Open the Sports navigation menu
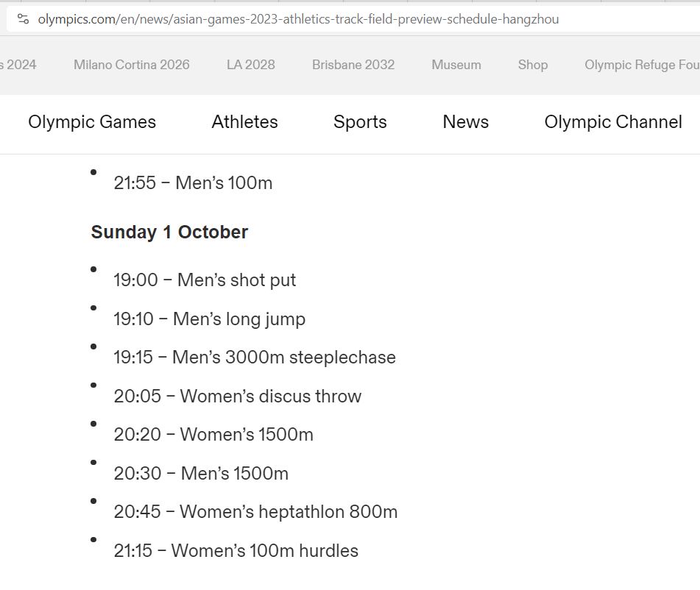This screenshot has width=700, height=590. click(360, 122)
